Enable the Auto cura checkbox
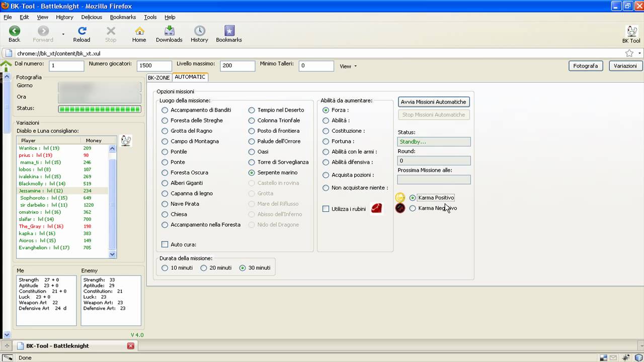This screenshot has height=362, width=644. click(x=165, y=244)
